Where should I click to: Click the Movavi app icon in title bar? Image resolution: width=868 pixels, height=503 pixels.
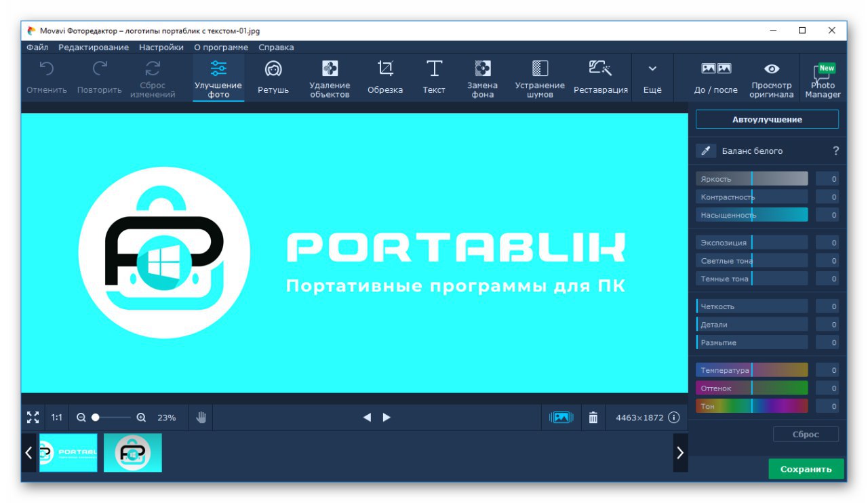31,31
